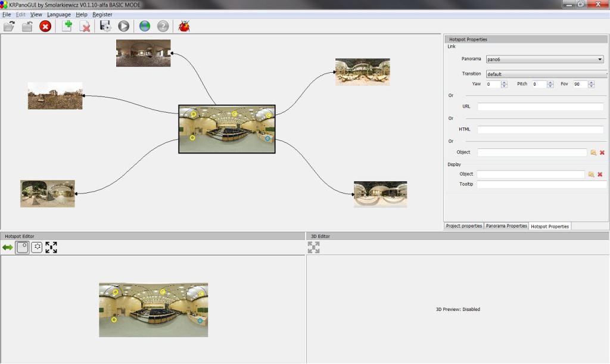610x364 pixels.
Task: Click the remove panorama page icon
Action: pyautogui.click(x=85, y=26)
